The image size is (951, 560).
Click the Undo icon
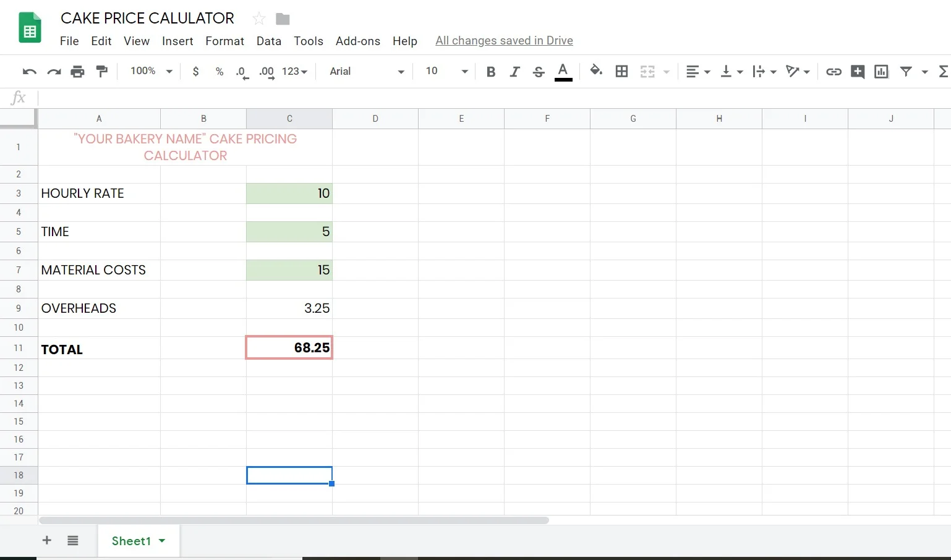29,71
